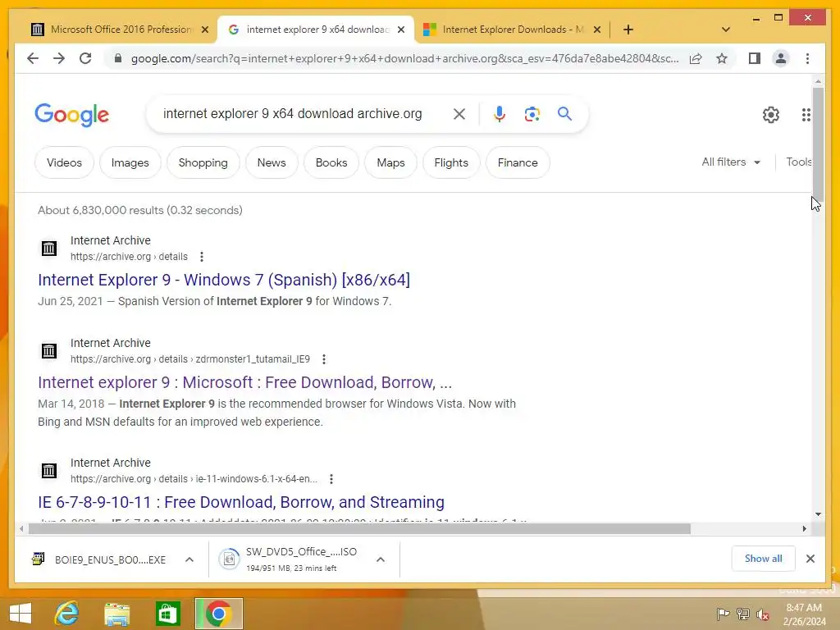Image resolution: width=840 pixels, height=630 pixels.
Task: Go back to the previous page
Action: point(33,58)
